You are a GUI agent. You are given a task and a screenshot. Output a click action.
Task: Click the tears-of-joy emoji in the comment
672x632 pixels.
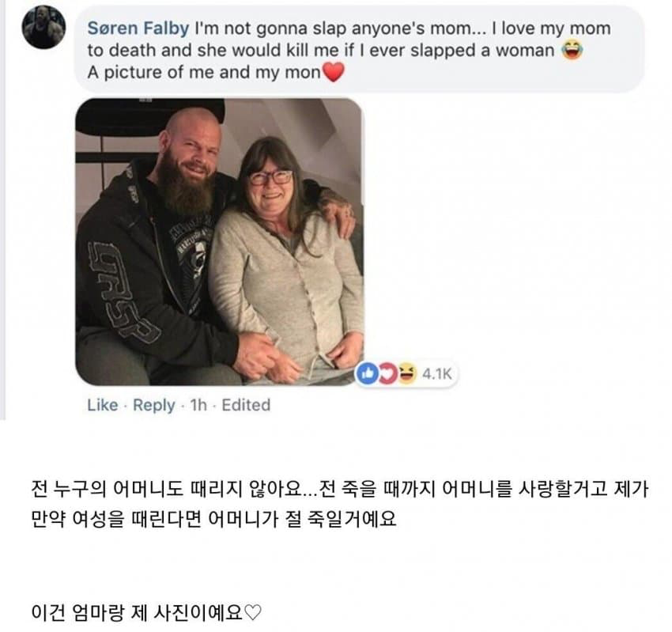[572, 50]
